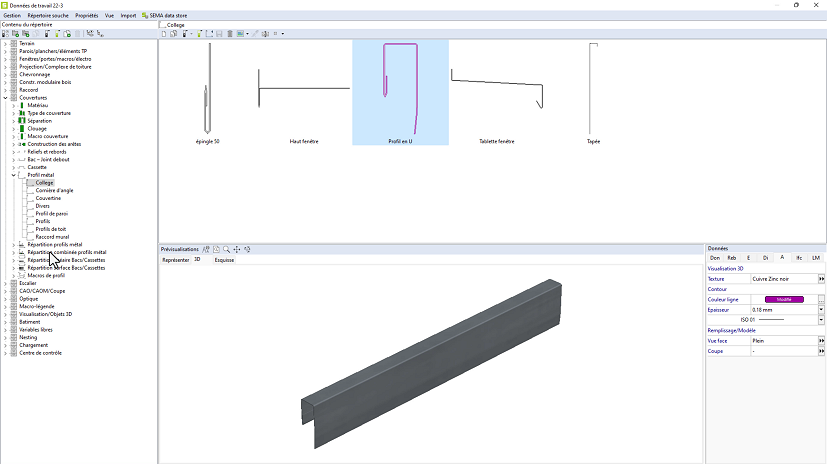Select Cornière d'angle in the tree
The image size is (827, 464).
tap(54, 190)
